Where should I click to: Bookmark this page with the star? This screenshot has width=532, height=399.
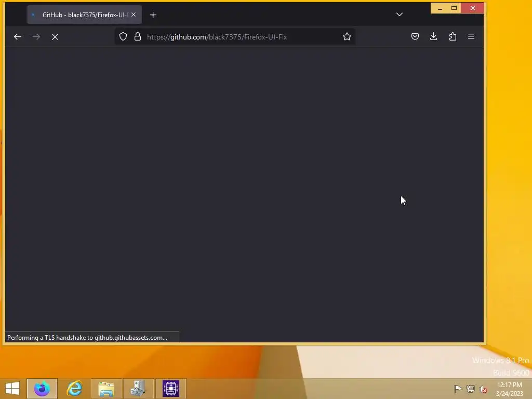point(347,37)
